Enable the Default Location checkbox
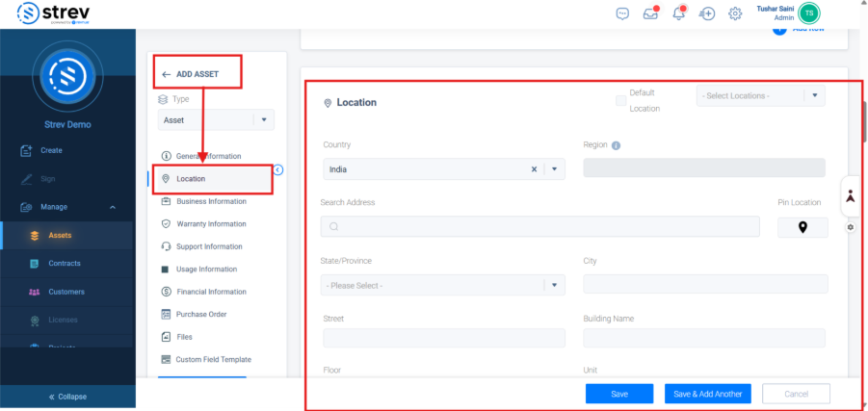Viewport: 868px width, 411px height. [x=620, y=100]
